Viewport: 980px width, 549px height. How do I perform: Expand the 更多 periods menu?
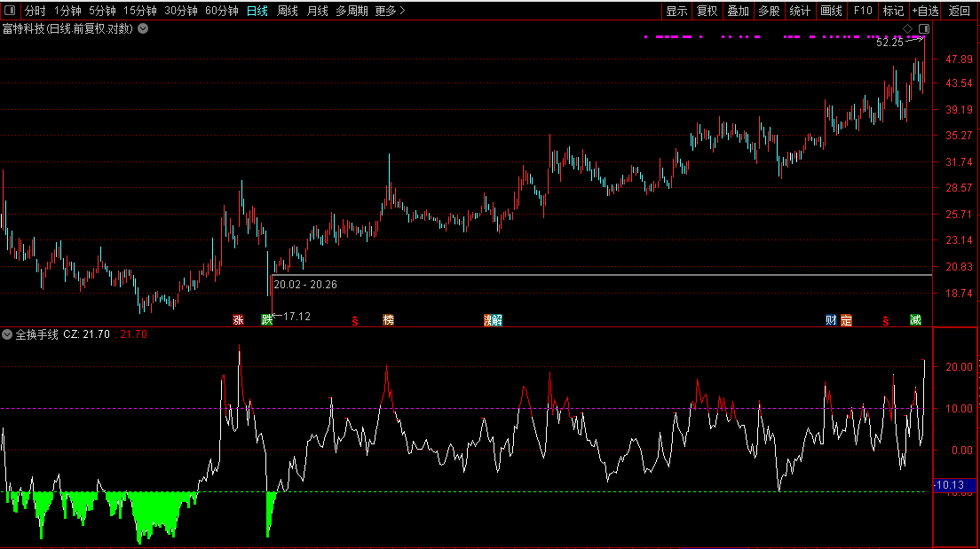coord(390,11)
